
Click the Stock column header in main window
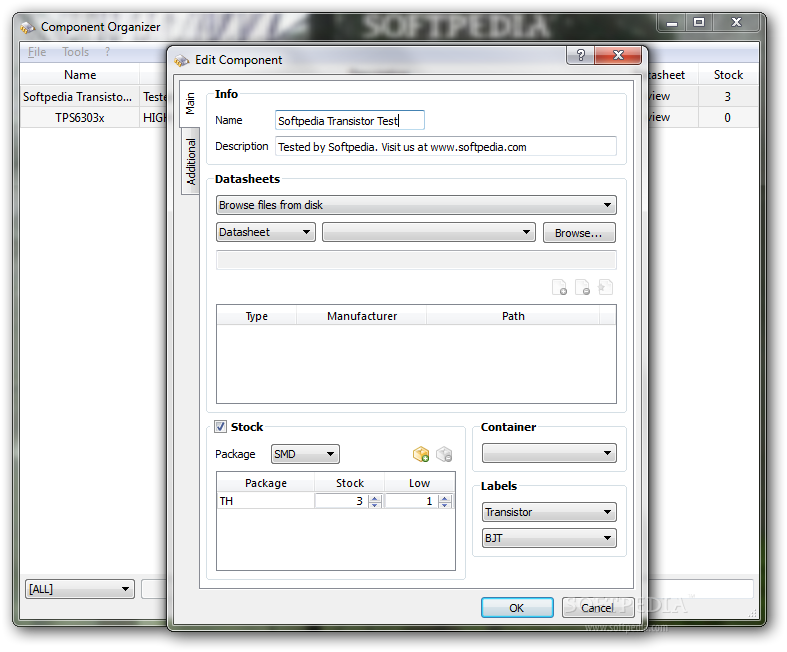point(728,75)
